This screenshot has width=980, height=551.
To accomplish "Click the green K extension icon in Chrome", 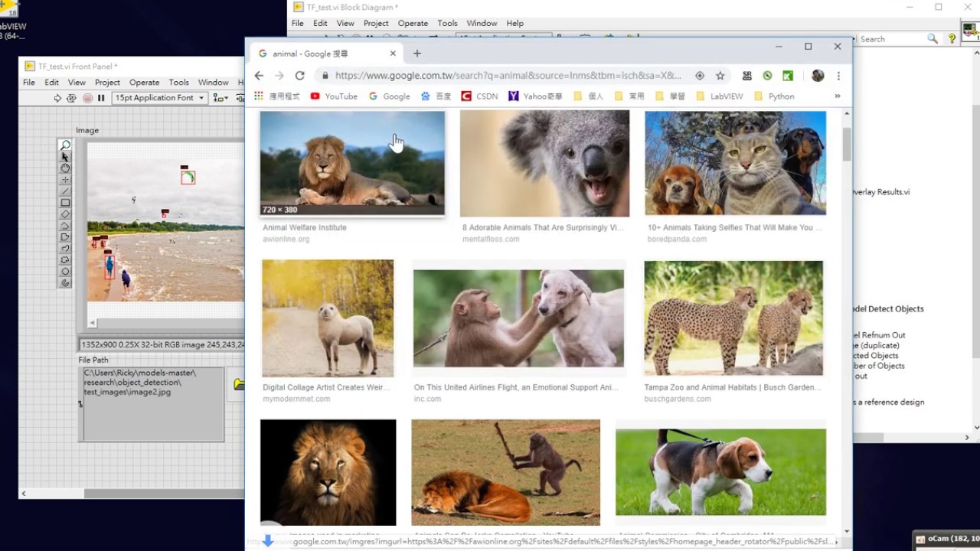I will click(787, 76).
